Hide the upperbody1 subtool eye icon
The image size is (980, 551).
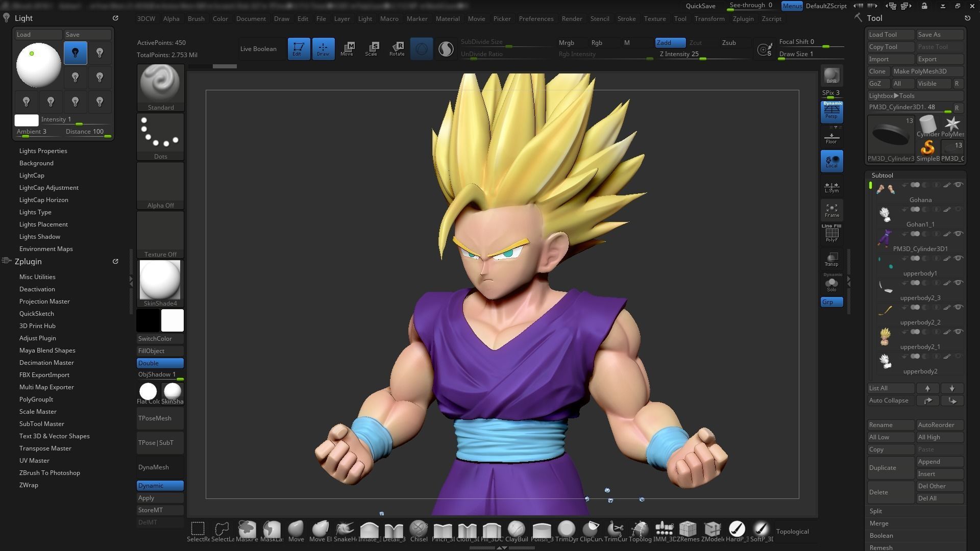pyautogui.click(x=958, y=258)
